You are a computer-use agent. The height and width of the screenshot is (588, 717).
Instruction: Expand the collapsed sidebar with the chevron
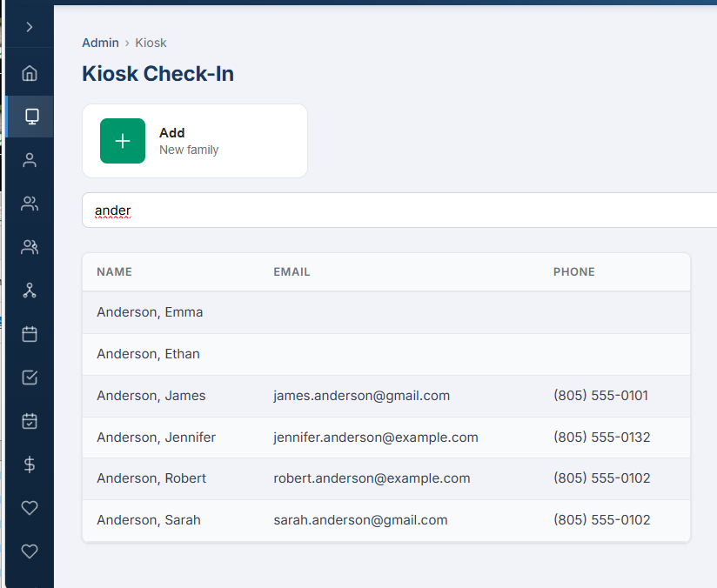click(30, 25)
